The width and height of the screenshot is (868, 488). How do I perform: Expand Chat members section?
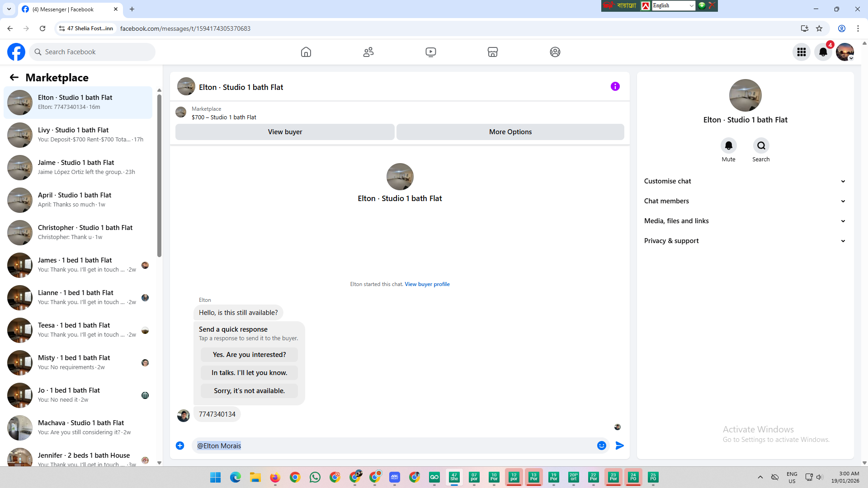(x=745, y=201)
